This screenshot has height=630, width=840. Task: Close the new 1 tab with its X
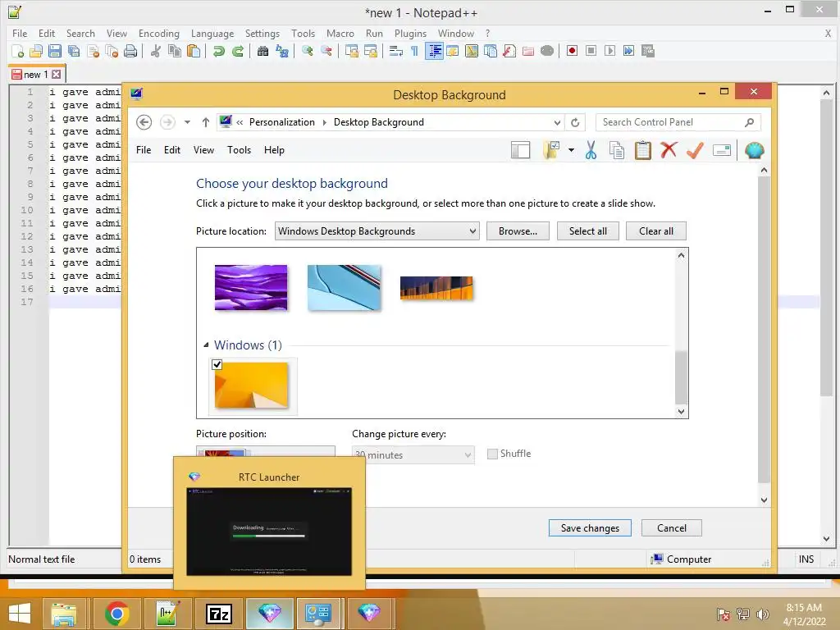pos(57,75)
